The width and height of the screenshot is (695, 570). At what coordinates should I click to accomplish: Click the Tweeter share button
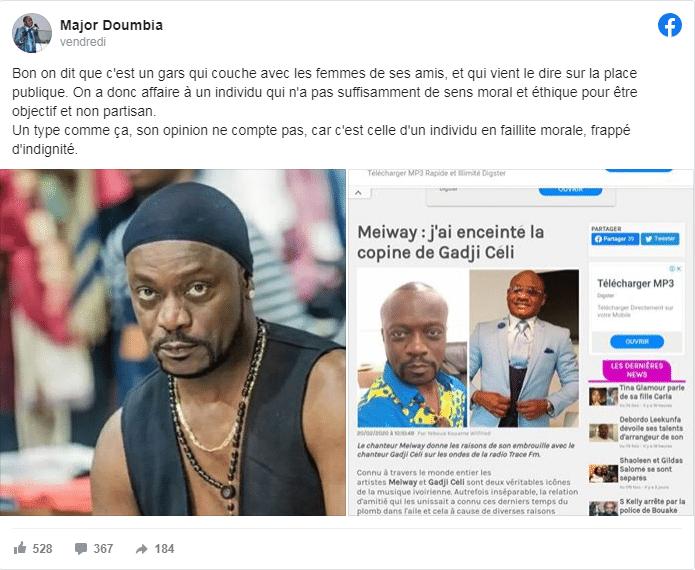coord(660,239)
